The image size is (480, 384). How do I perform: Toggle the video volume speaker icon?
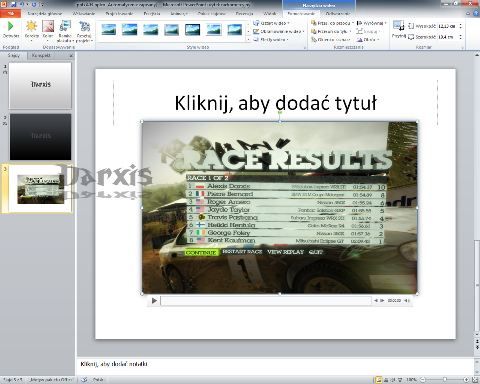click(x=407, y=301)
